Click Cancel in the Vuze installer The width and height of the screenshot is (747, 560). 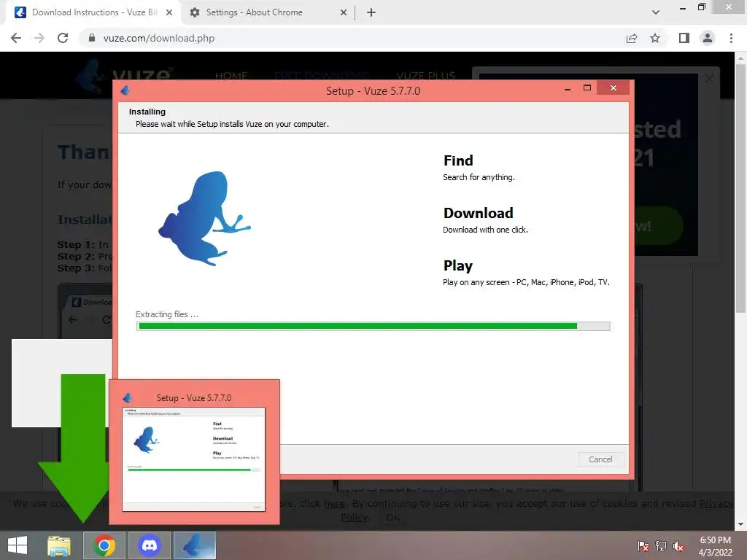tap(601, 459)
